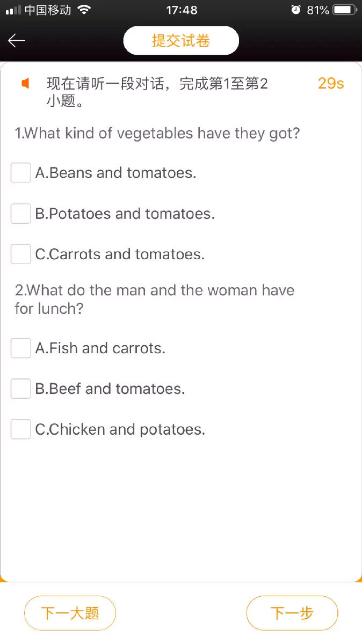This screenshot has height=644, width=362.
Task: Tap the orange speaker audio icon
Action: coord(25,84)
